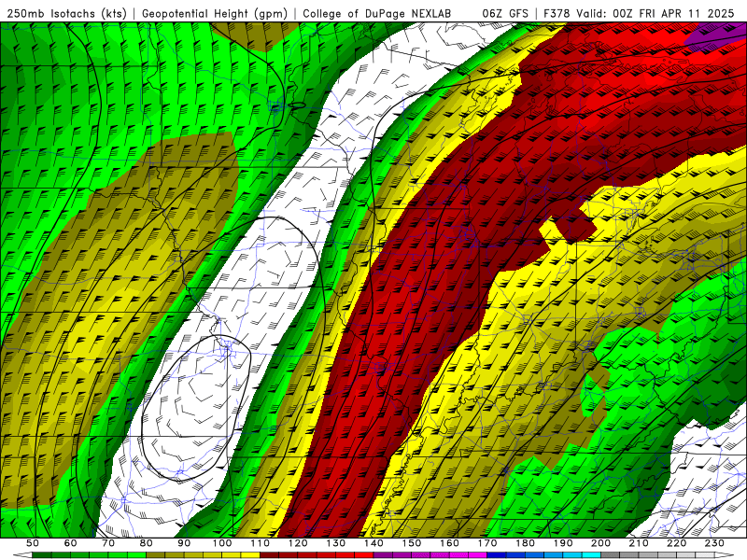The height and width of the screenshot is (560, 747).
Task: Click the 'F378' forecast hour text
Action: [557, 14]
